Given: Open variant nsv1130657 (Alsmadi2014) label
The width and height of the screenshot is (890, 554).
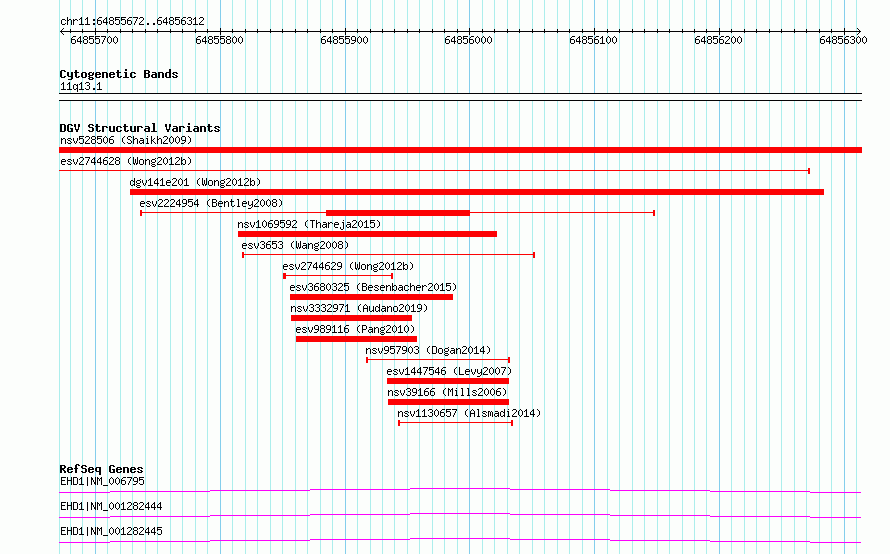Looking at the screenshot, I should pos(469,413).
